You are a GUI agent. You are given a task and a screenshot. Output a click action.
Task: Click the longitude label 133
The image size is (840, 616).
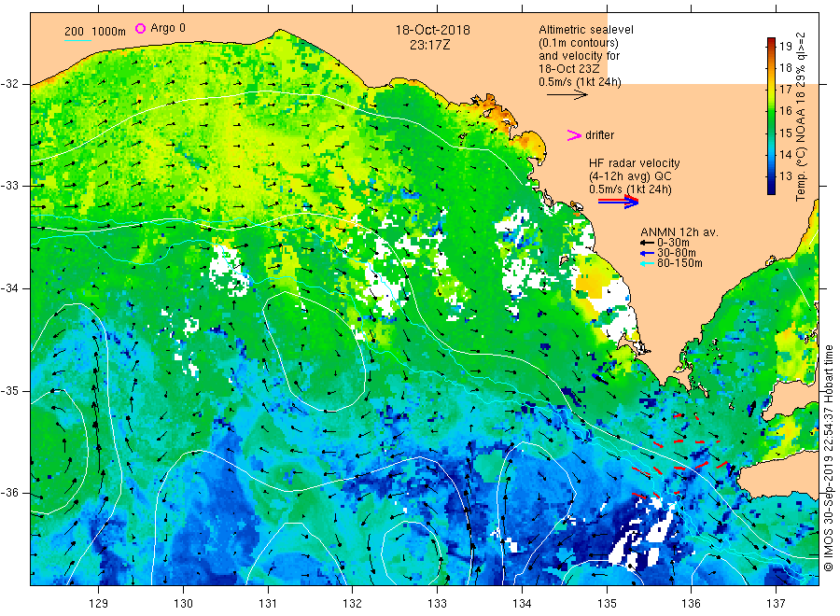(437, 604)
